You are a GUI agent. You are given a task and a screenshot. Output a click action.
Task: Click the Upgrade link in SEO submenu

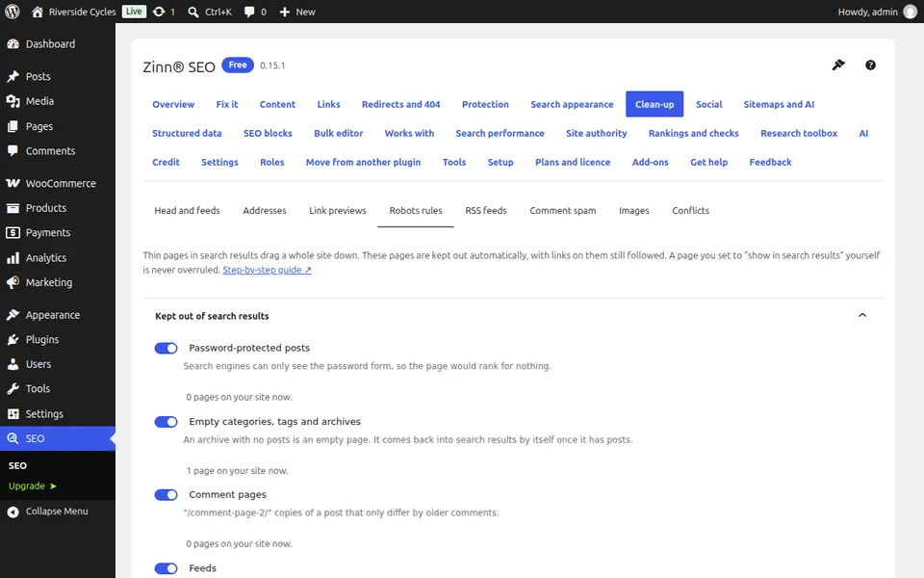tap(33, 486)
